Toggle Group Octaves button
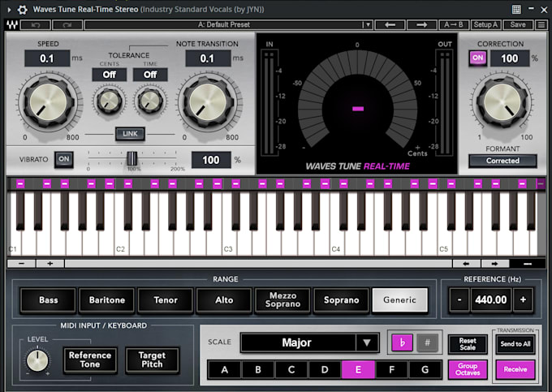Image resolution: width=552 pixels, height=392 pixels. pos(468,369)
